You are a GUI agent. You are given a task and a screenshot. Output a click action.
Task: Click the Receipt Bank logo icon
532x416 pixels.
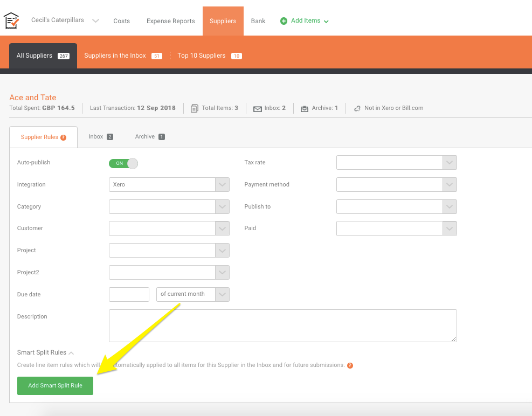point(11,20)
